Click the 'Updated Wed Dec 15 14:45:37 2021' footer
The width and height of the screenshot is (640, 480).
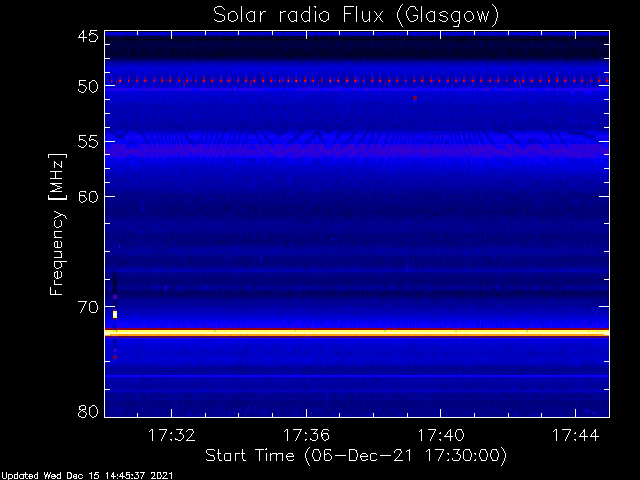[x=87, y=476]
